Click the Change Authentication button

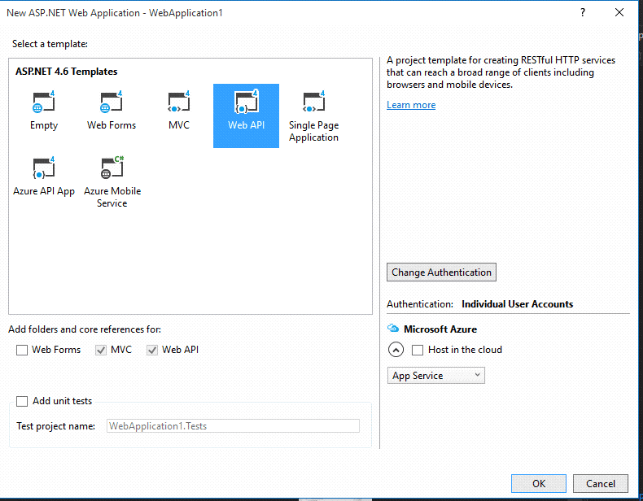pyautogui.click(x=441, y=272)
